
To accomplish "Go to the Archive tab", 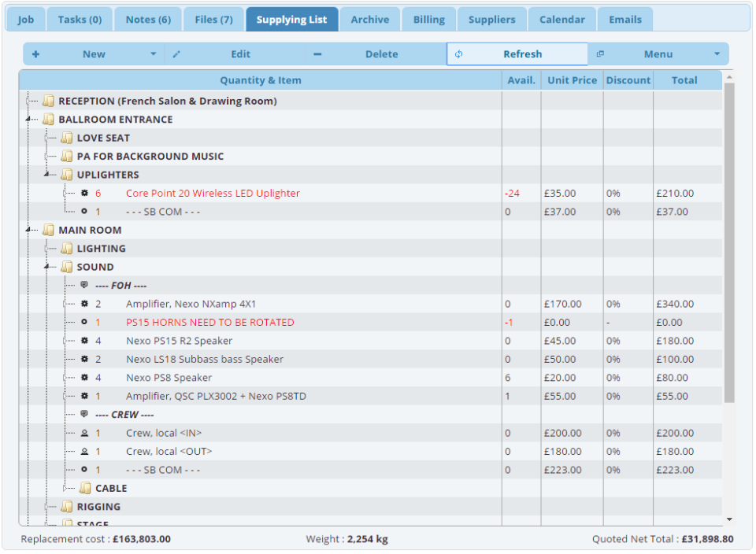I will coord(370,19).
